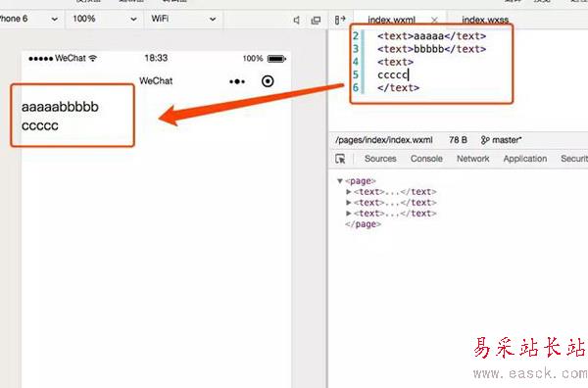Click the mini program close circle button

point(268,81)
